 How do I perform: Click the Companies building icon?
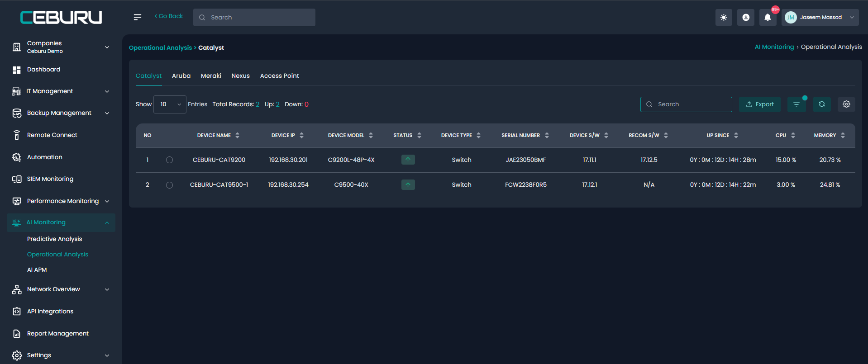pyautogui.click(x=17, y=47)
